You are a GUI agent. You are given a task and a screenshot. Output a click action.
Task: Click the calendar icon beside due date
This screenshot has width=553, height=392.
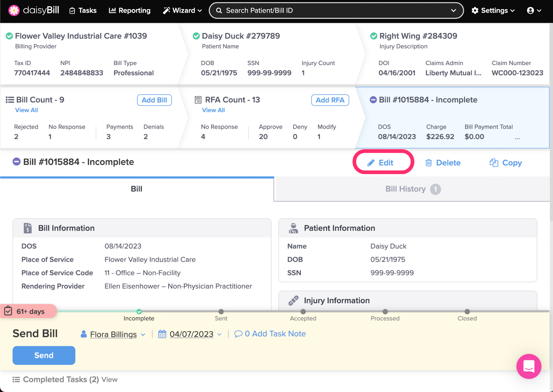[x=162, y=334]
